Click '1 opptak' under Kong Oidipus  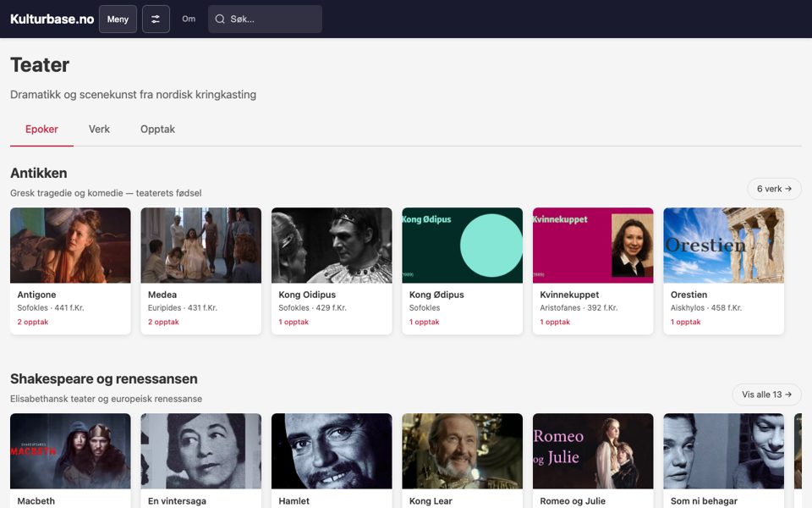(x=294, y=322)
